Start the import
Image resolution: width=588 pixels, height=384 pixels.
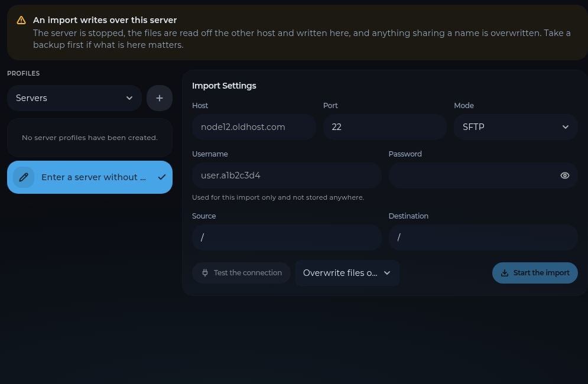(535, 273)
